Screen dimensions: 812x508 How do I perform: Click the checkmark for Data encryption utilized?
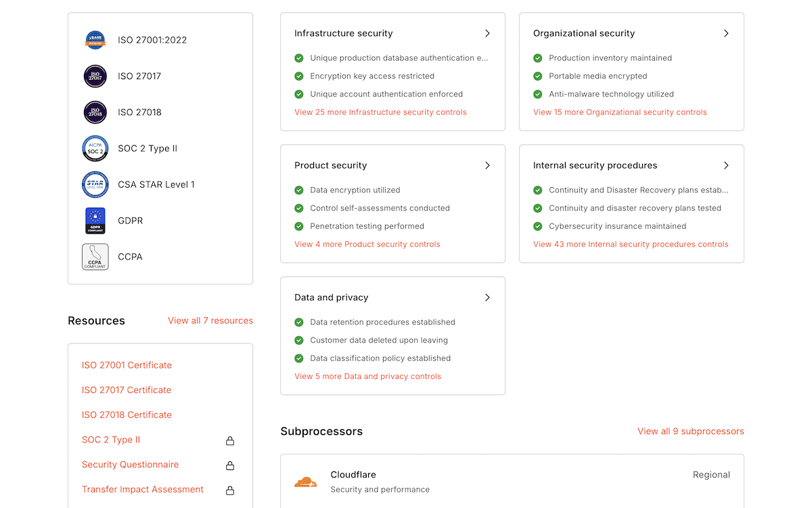click(x=298, y=190)
